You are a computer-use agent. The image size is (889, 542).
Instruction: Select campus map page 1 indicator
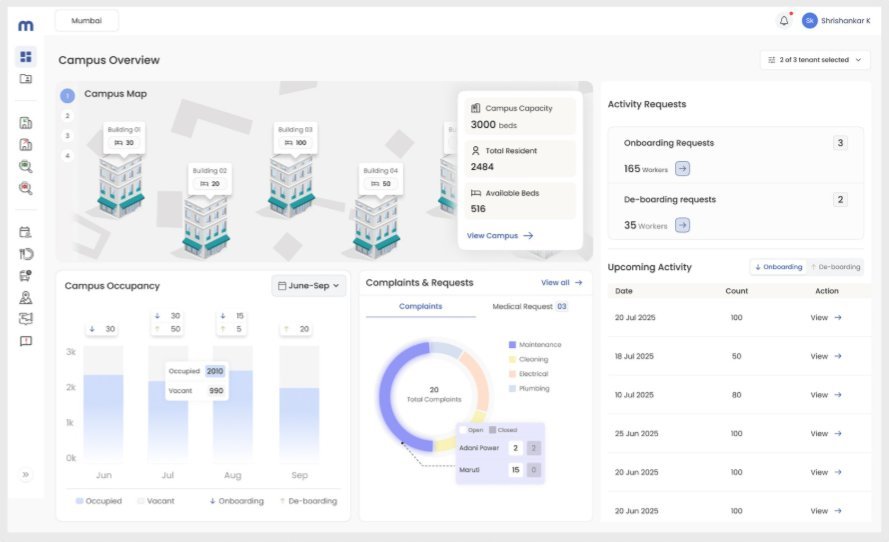pyautogui.click(x=67, y=96)
